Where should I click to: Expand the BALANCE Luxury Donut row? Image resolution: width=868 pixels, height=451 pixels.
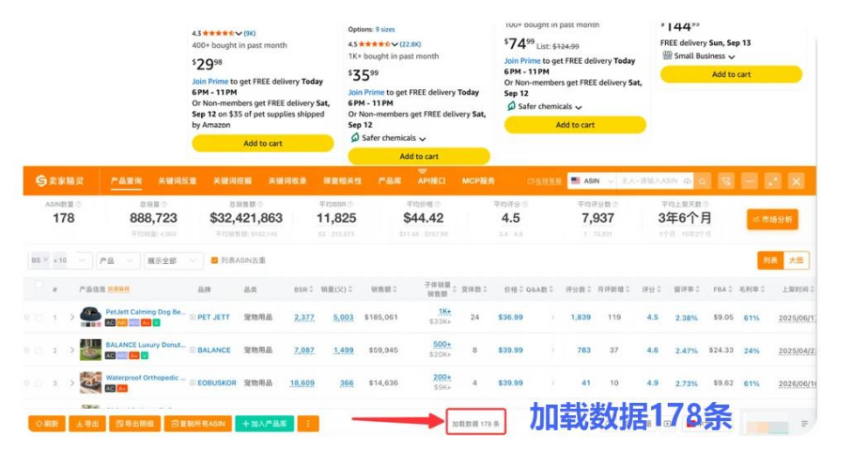click(x=72, y=350)
